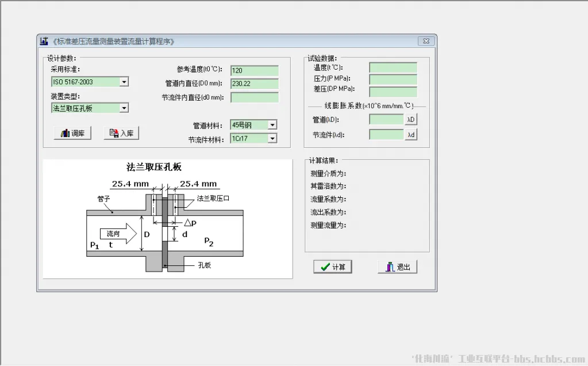
Task: Click the 法兰取压口 label in diagram
Action: pos(213,198)
